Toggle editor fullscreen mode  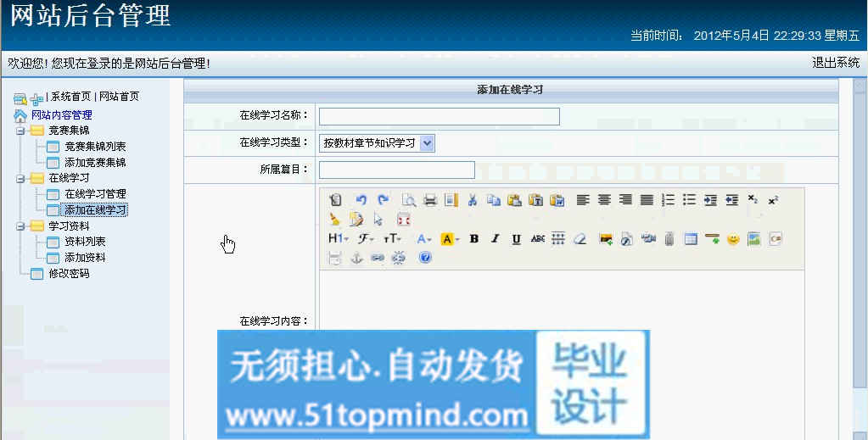(x=404, y=220)
